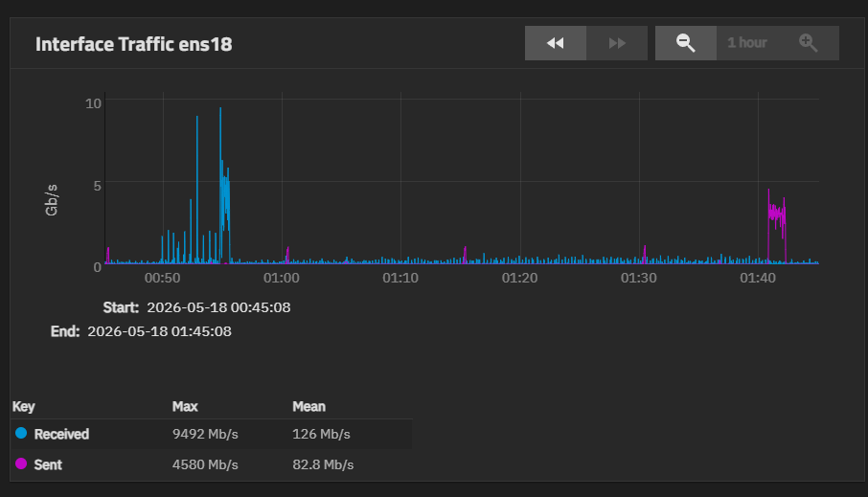Click the Interface Traffic ens18 title
This screenshot has width=868, height=497.
pos(134,44)
